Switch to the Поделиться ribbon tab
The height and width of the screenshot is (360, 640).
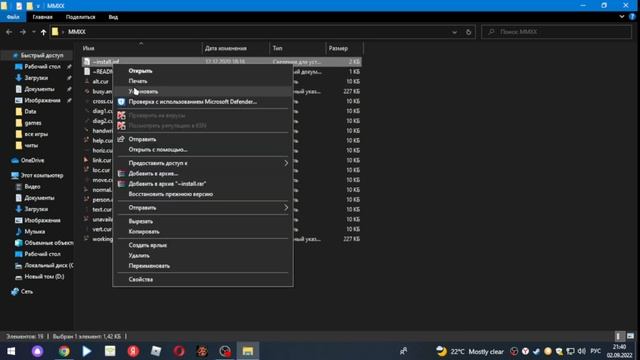tap(80, 17)
